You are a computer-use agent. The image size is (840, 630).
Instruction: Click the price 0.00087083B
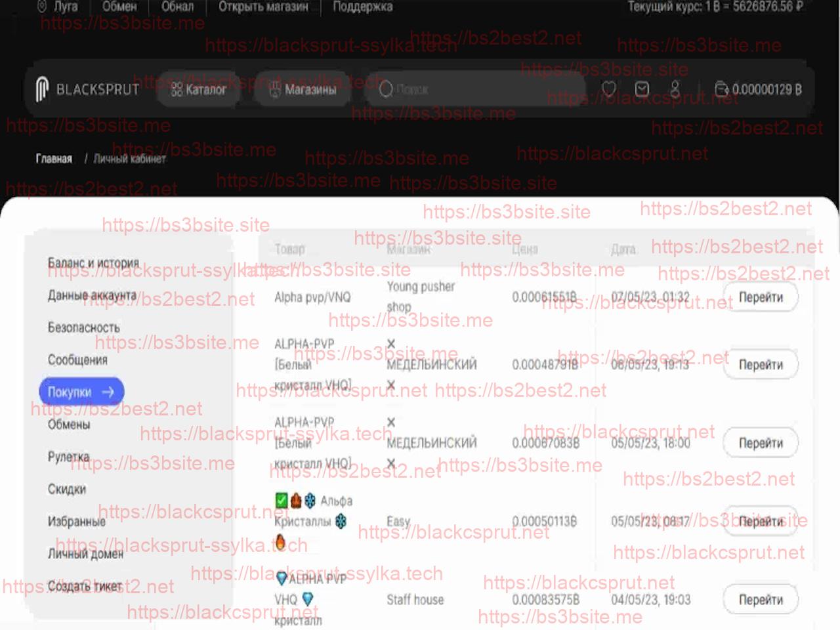pyautogui.click(x=545, y=443)
